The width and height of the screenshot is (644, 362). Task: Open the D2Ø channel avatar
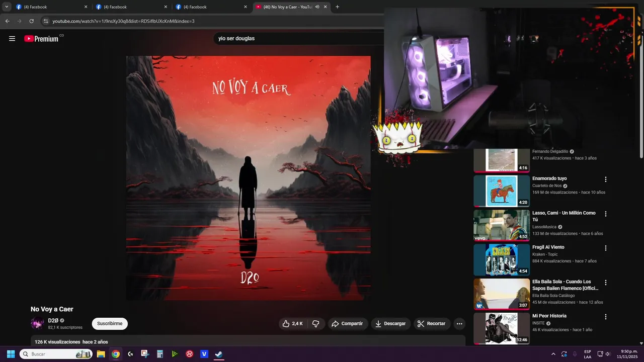tap(37, 323)
